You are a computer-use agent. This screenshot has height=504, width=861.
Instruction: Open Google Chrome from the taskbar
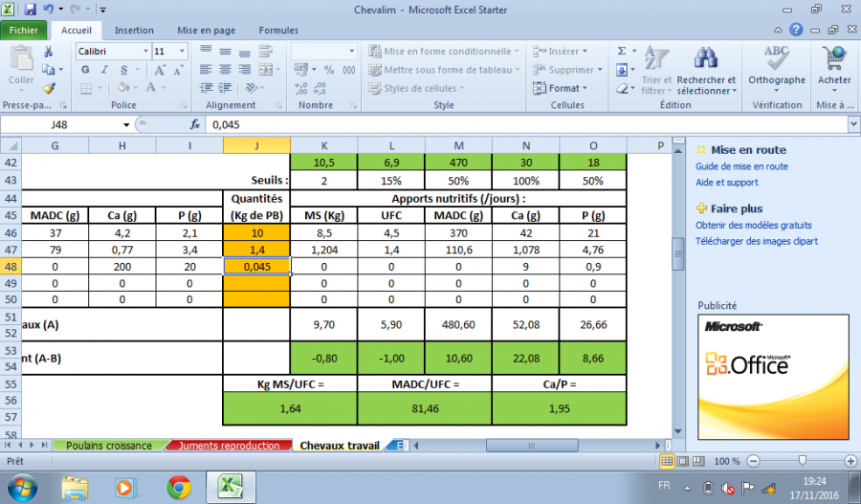coord(178,486)
